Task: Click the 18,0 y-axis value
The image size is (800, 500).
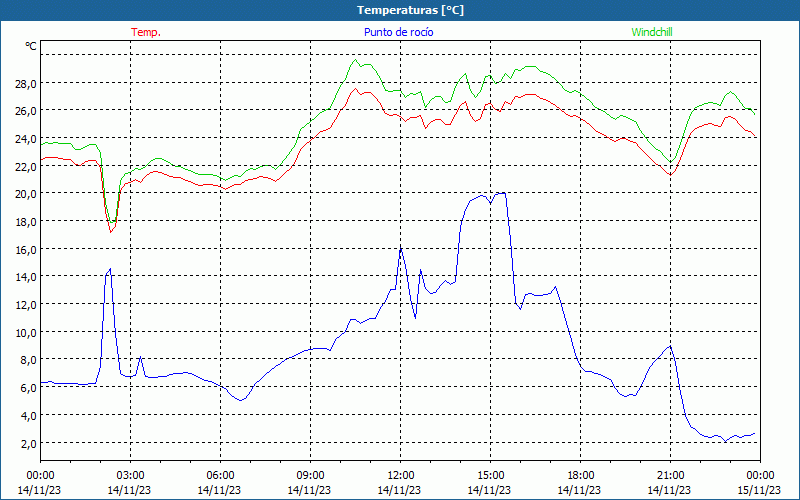Action: point(26,222)
